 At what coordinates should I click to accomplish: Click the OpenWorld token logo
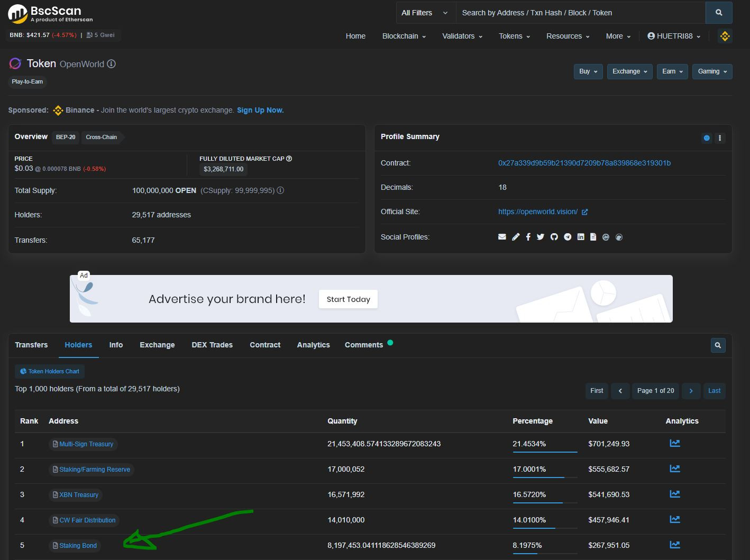coord(15,64)
